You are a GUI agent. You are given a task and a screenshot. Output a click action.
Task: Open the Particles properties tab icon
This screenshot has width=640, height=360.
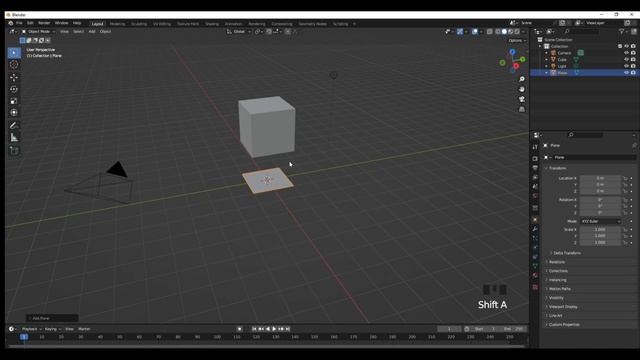(x=535, y=238)
